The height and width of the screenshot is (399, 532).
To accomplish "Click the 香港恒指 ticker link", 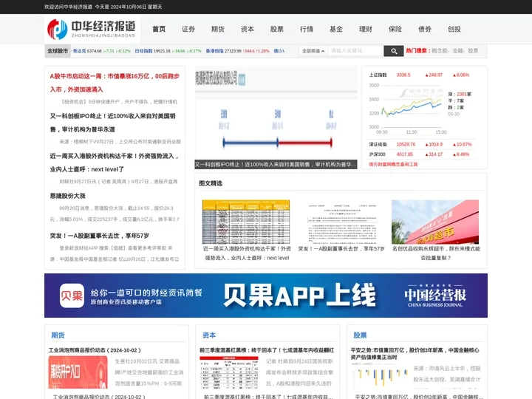I will pos(214,51).
